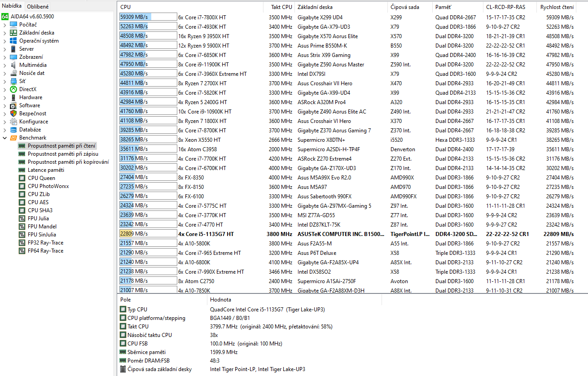Select the Software icon in tree

pos(13,105)
